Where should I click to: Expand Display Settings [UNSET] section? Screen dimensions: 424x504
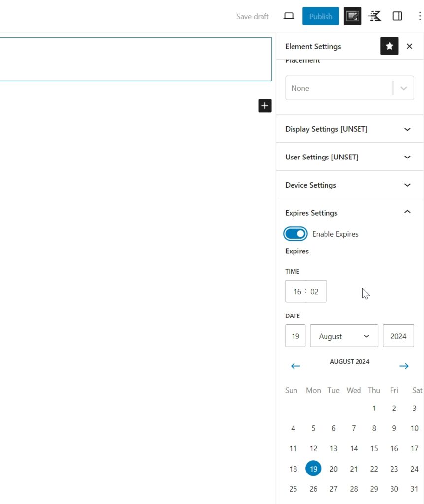point(349,129)
